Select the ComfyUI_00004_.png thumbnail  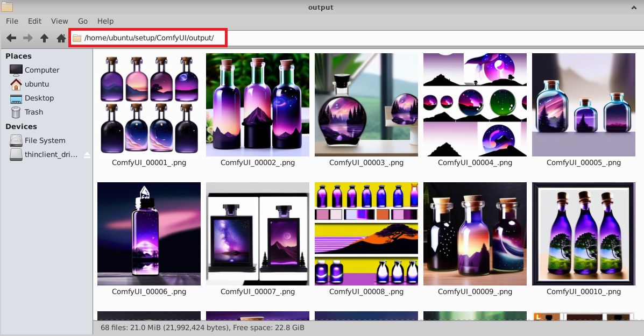475,105
